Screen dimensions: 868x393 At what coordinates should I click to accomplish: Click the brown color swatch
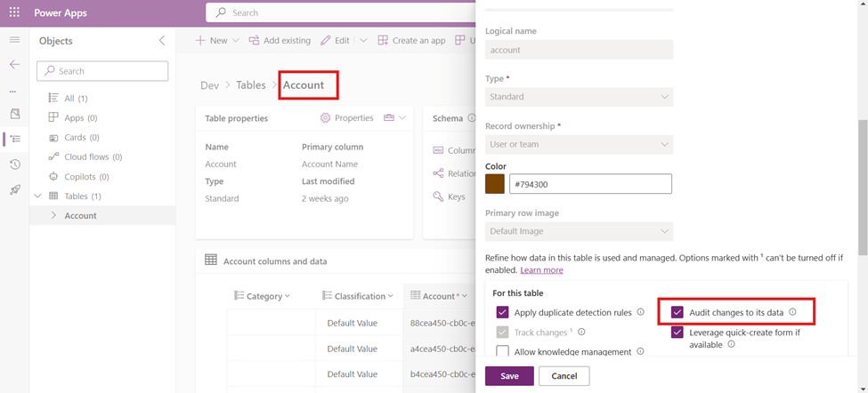(495, 184)
